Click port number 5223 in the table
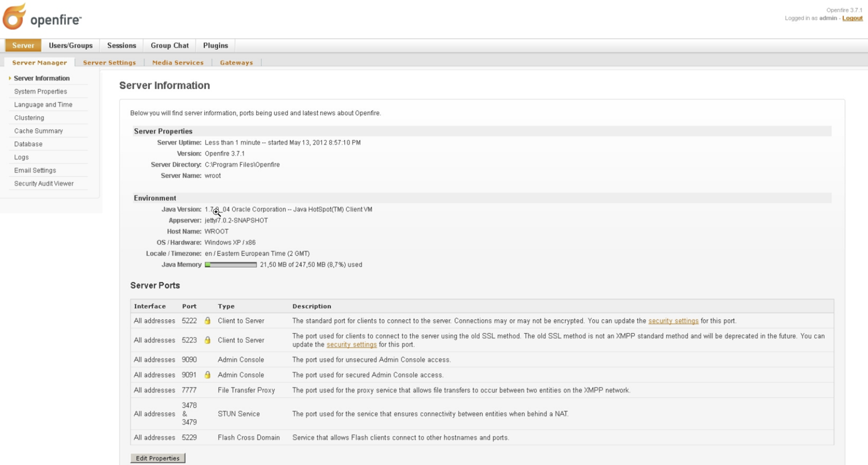The image size is (868, 465). point(189,340)
